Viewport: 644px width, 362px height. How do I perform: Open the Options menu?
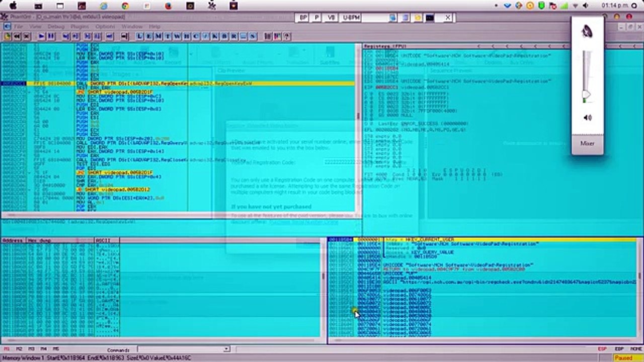point(105,26)
